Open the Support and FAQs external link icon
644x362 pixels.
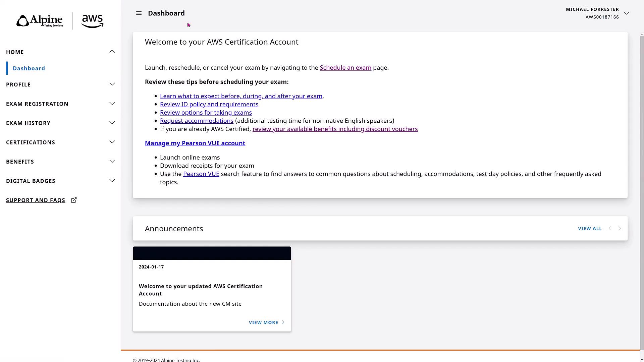point(74,200)
